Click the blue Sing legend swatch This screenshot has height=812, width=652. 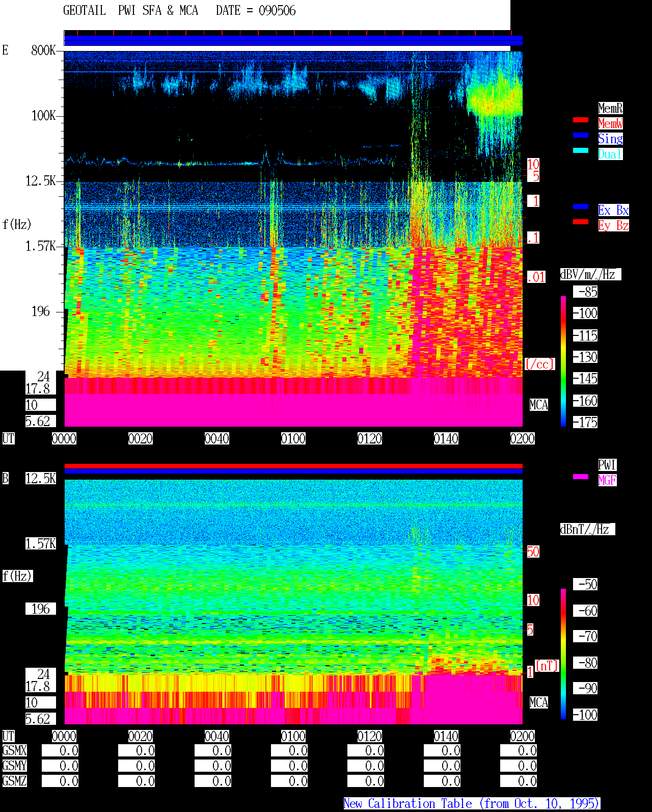[581, 135]
